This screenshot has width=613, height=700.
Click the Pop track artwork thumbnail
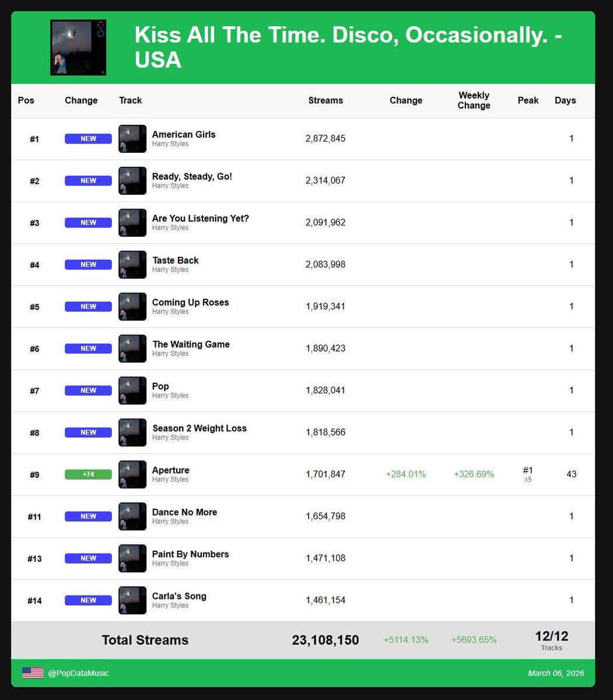132,390
